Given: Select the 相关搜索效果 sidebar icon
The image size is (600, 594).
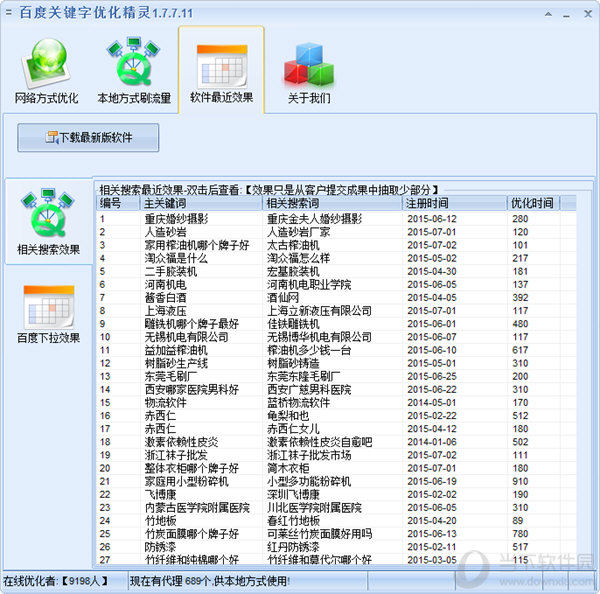Looking at the screenshot, I should click(x=48, y=210).
